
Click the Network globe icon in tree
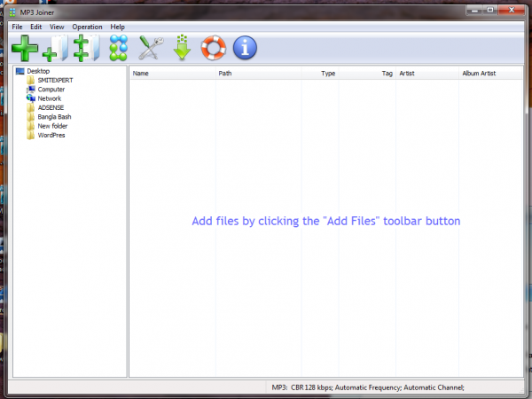click(31, 98)
